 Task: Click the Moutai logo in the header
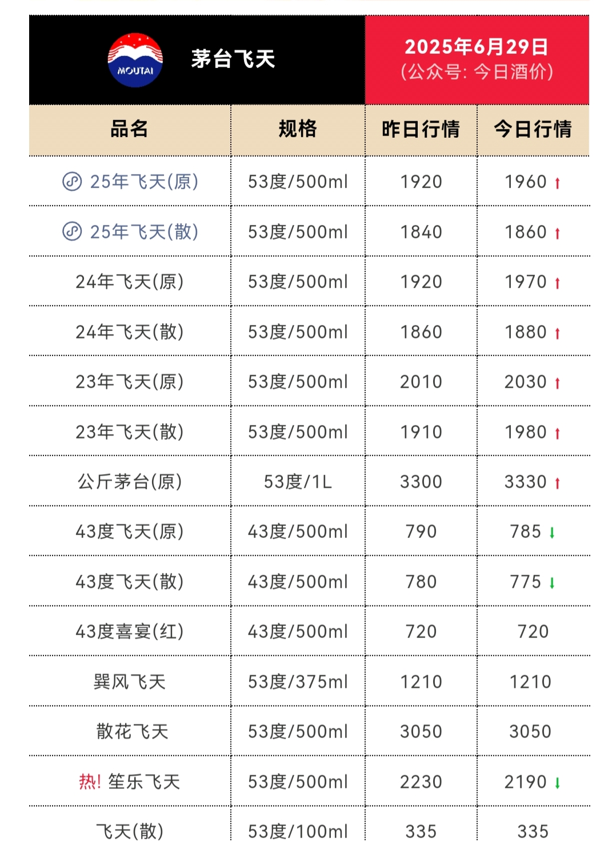pyautogui.click(x=135, y=60)
